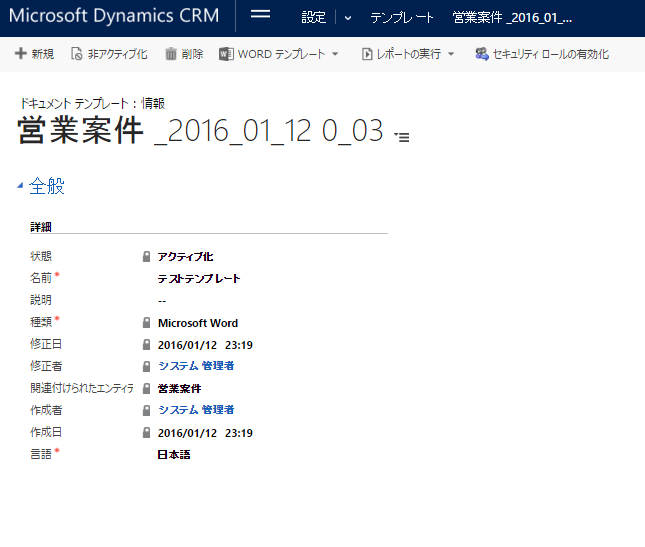Click the 全般 section heading

coord(47,186)
